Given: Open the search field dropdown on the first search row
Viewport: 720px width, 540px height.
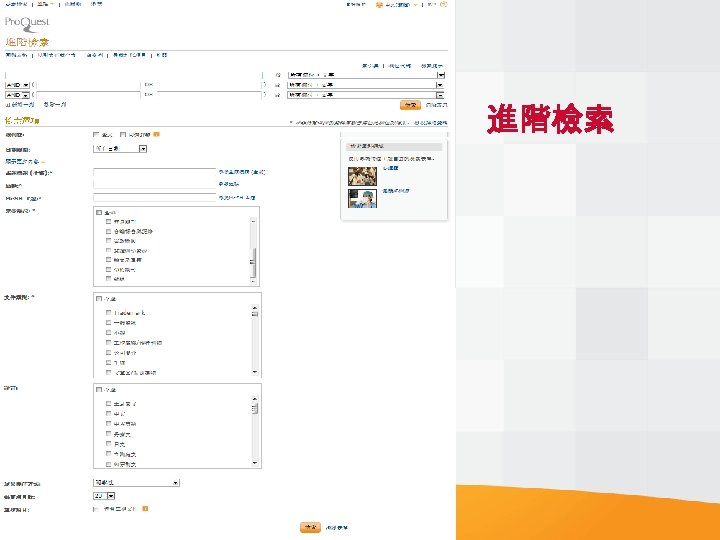Looking at the screenshot, I should click(x=366, y=75).
